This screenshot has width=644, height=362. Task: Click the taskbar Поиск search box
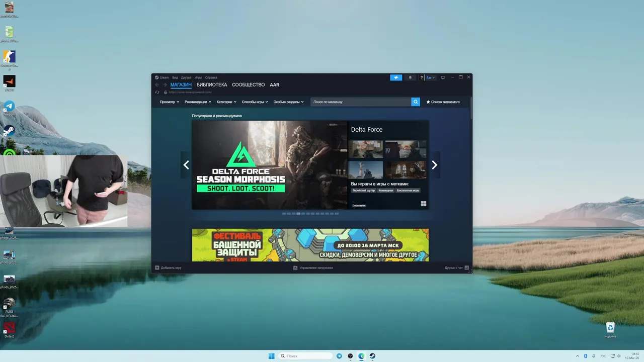(305, 356)
